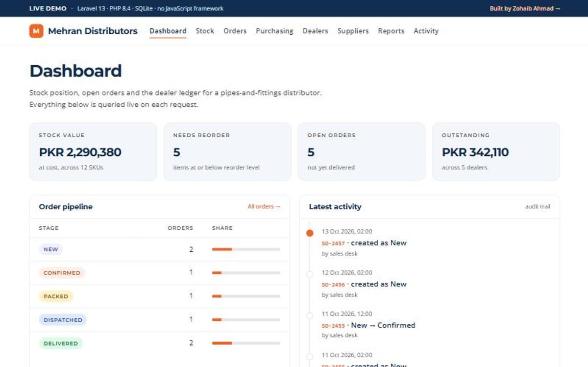Click the order count in NEW row
This screenshot has height=367, width=588.
[191, 249]
